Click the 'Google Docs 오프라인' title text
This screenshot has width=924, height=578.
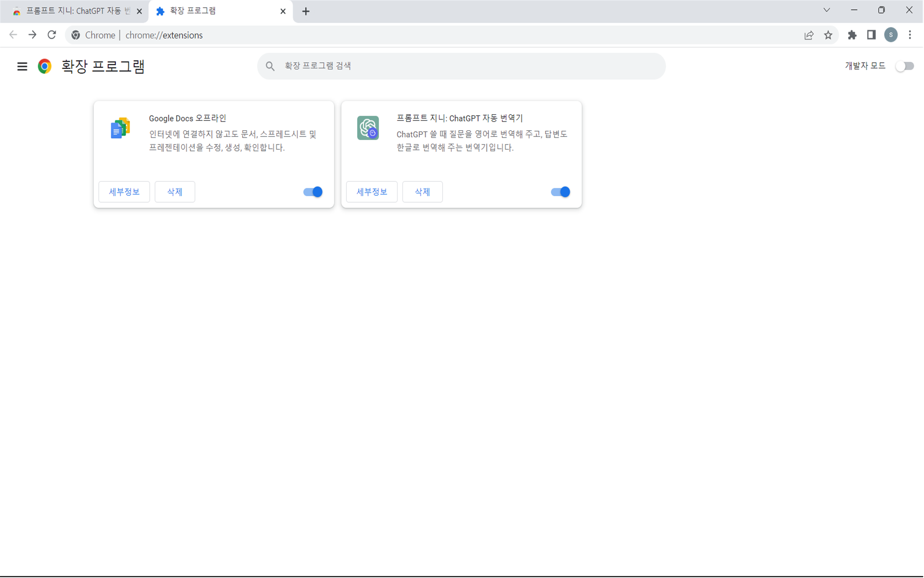188,118
